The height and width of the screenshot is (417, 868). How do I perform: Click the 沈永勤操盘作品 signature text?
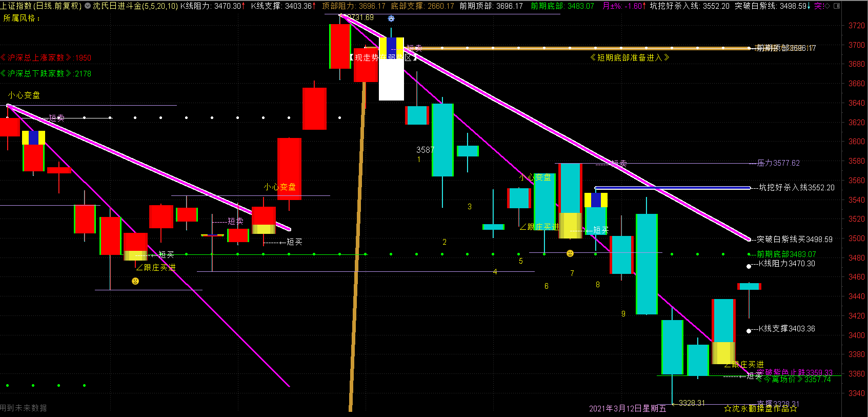[760, 409]
